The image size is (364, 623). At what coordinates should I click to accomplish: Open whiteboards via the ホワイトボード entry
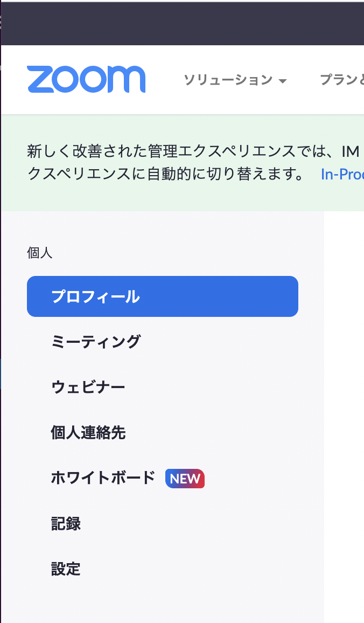coord(102,478)
